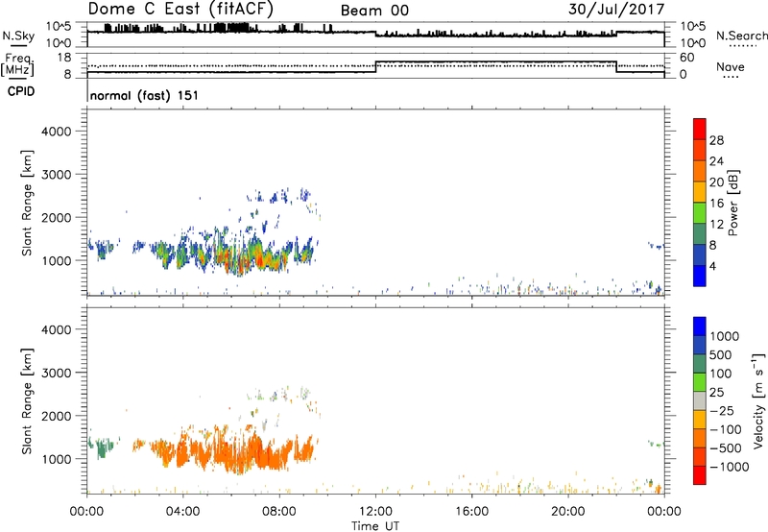Click the "Nave" legend label
Viewport: 768px width, 532px height.
coord(731,66)
